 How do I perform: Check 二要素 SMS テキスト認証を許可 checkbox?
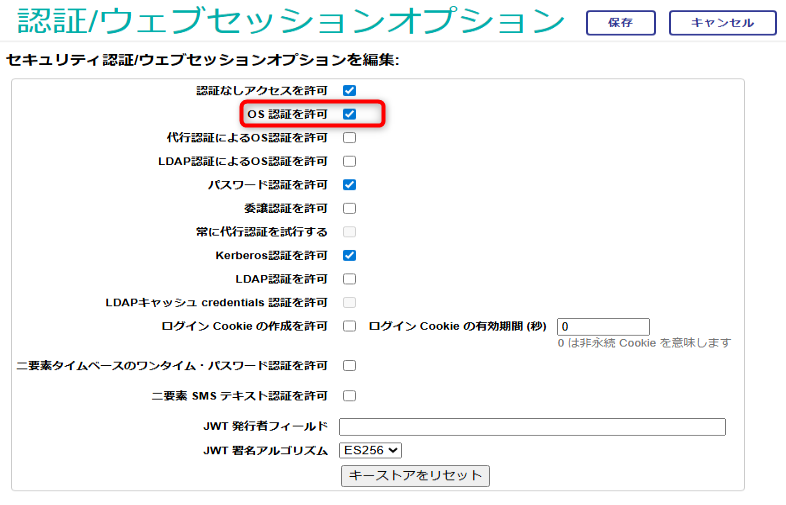click(x=350, y=396)
